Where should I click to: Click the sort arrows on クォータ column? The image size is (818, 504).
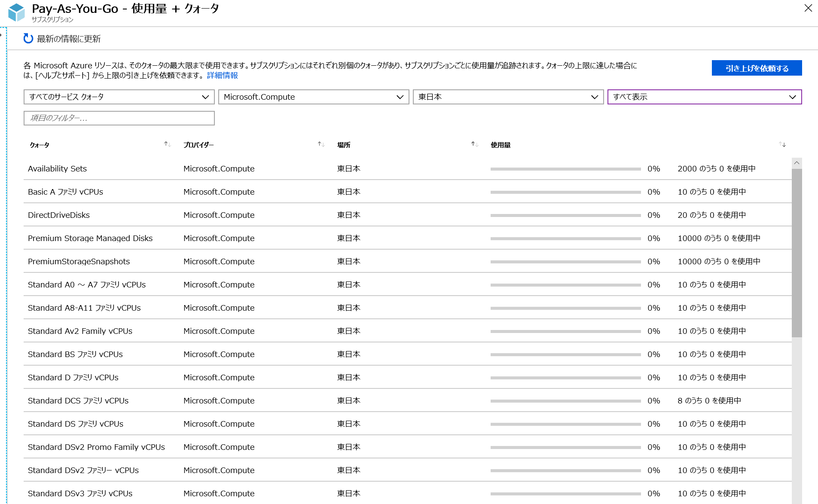click(167, 144)
